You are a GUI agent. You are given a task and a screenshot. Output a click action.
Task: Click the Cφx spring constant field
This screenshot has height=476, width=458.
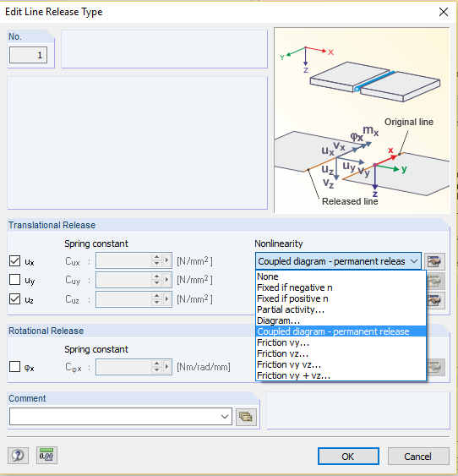pos(123,367)
